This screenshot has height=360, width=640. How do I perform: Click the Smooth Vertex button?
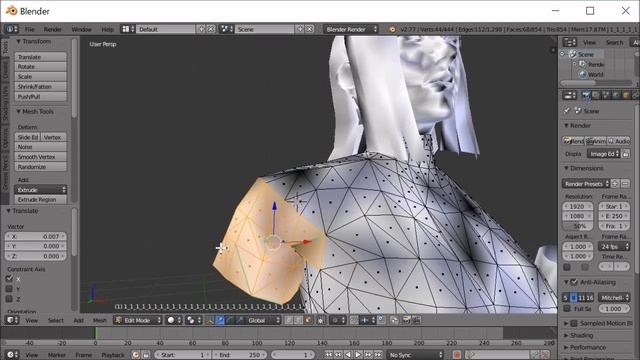pos(40,157)
